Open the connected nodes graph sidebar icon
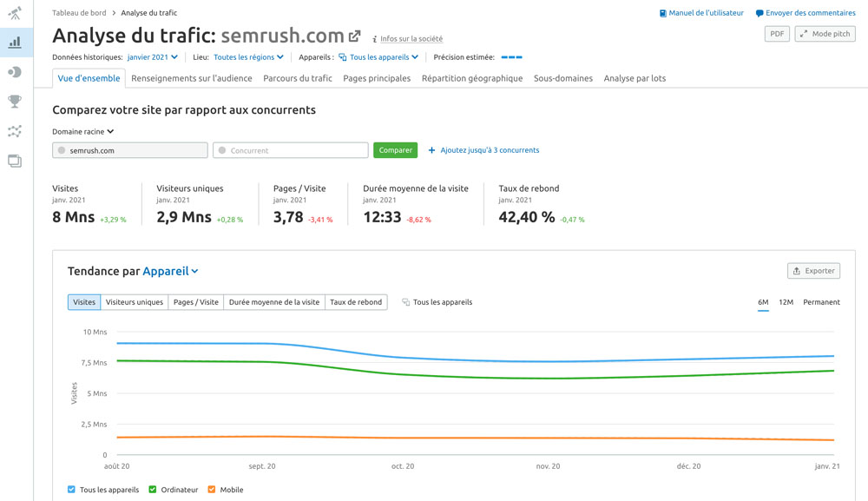Viewport: 868px width, 501px height. click(x=15, y=131)
